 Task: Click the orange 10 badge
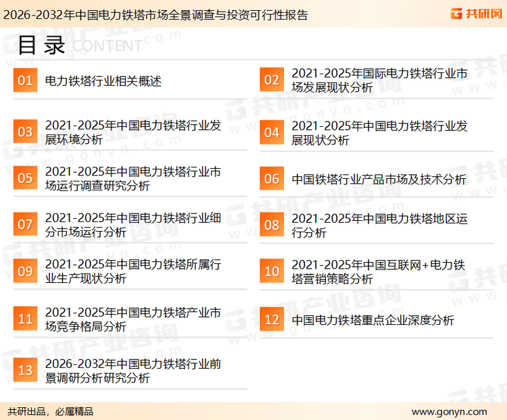click(271, 271)
